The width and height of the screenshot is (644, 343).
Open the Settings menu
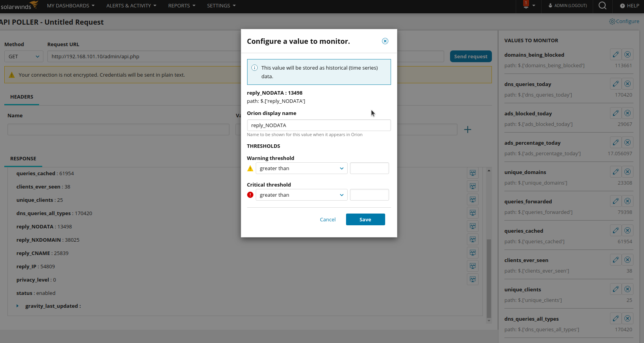click(x=221, y=5)
